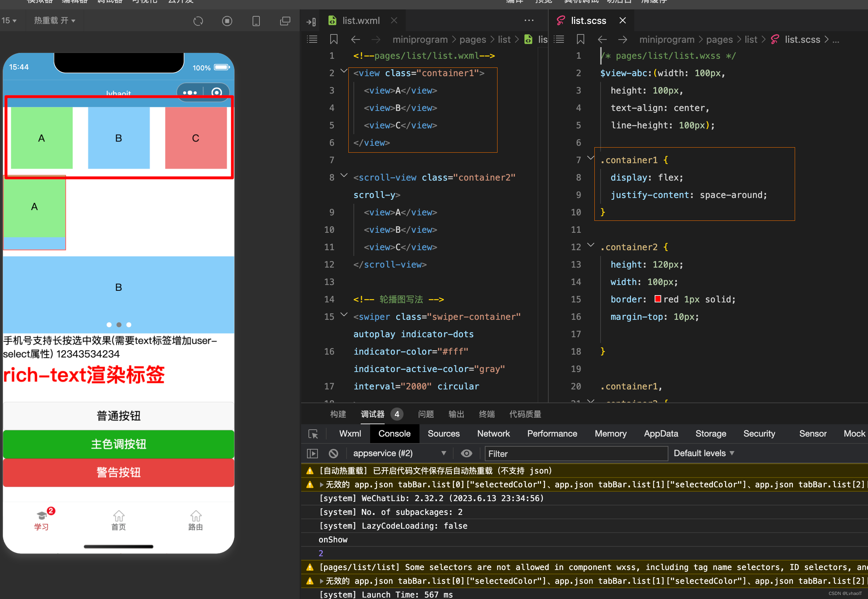The width and height of the screenshot is (868, 599).
Task: Open the 输出 panel tab
Action: pos(456,414)
